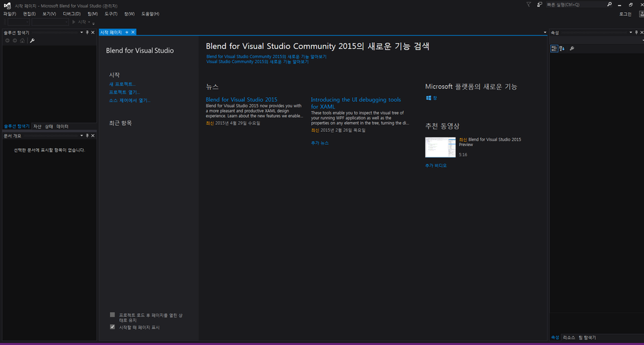Image resolution: width=644 pixels, height=345 pixels.
Task: Click the toolbar overflow options arrow
Action: (x=94, y=23)
